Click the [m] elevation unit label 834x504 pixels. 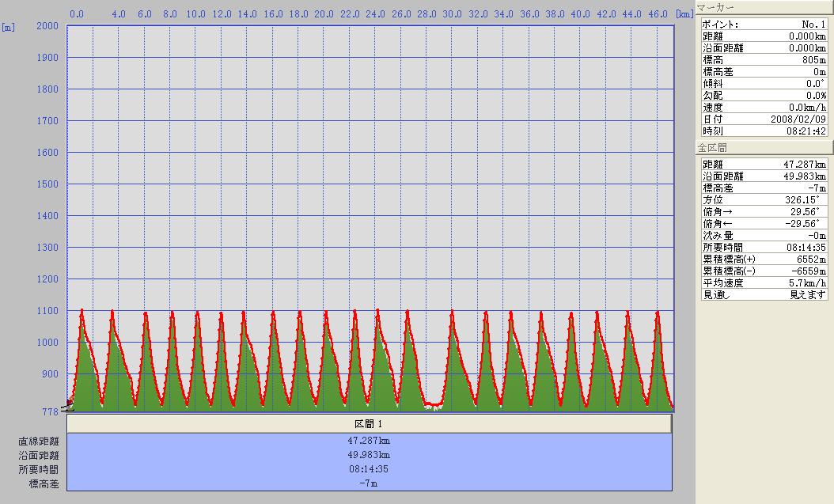(x=8, y=27)
